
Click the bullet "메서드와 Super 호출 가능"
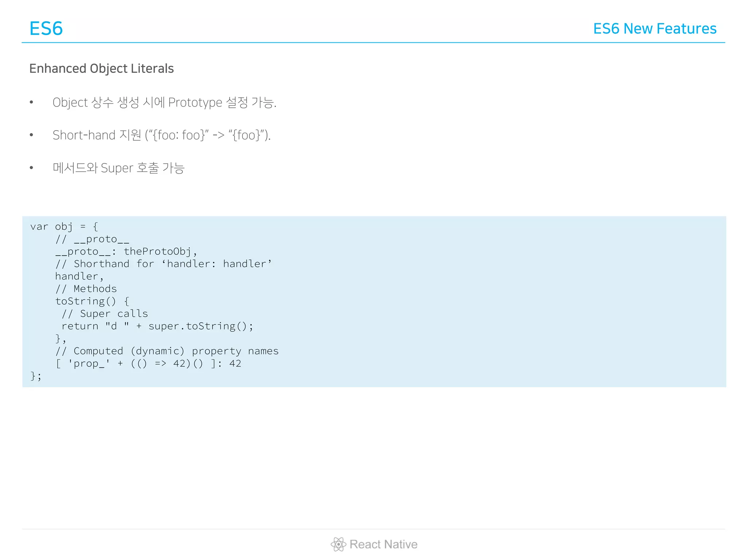tap(119, 168)
